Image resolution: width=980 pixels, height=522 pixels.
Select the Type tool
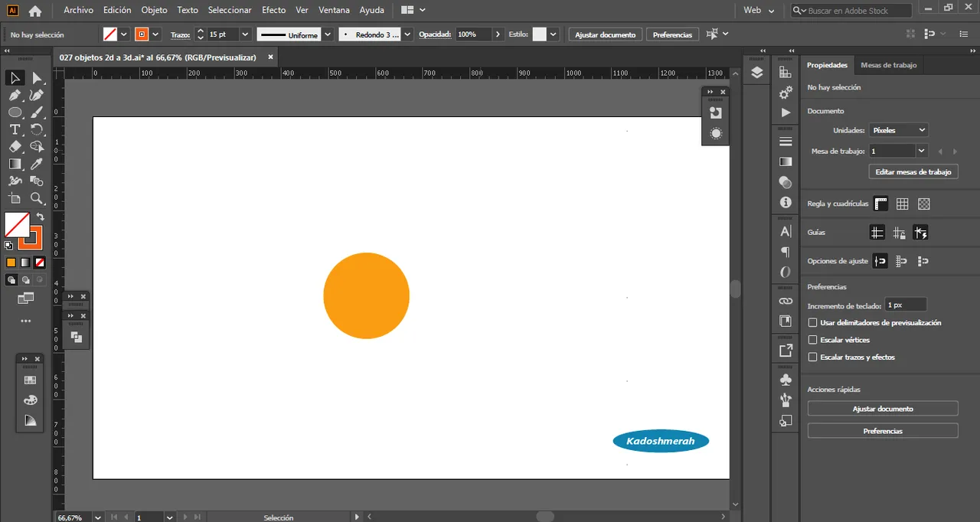tap(15, 129)
